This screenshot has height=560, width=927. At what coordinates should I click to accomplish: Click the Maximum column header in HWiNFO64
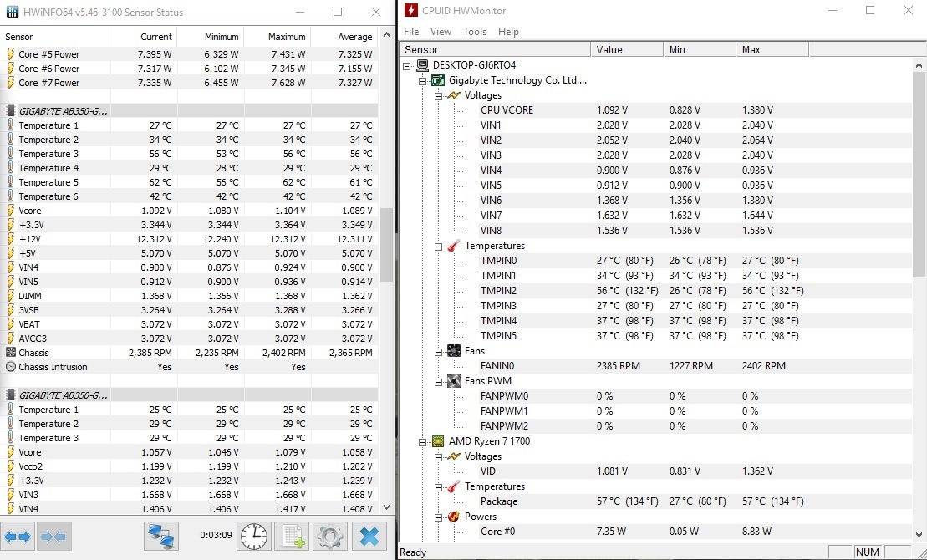coord(278,37)
